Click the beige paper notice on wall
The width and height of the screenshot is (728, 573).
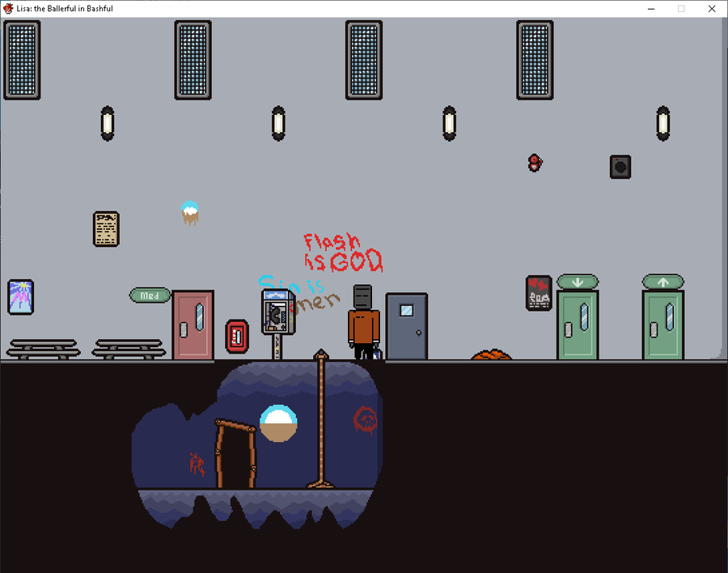coord(106,229)
